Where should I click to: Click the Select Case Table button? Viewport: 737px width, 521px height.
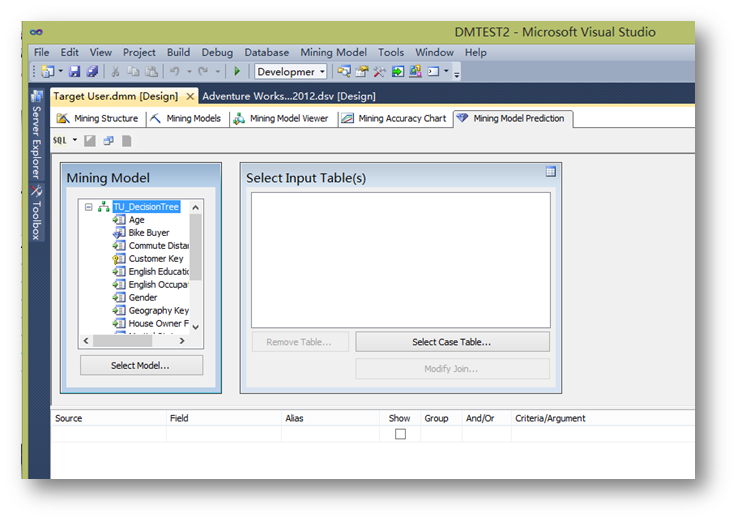pyautogui.click(x=452, y=342)
